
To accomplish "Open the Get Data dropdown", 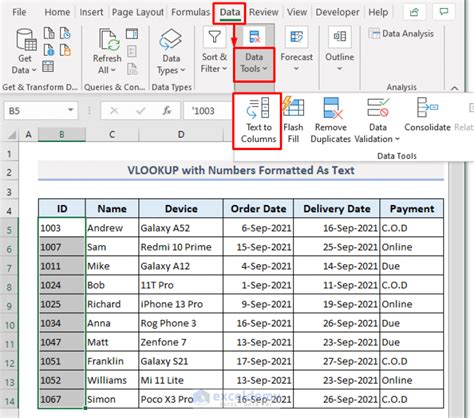I will tap(24, 52).
